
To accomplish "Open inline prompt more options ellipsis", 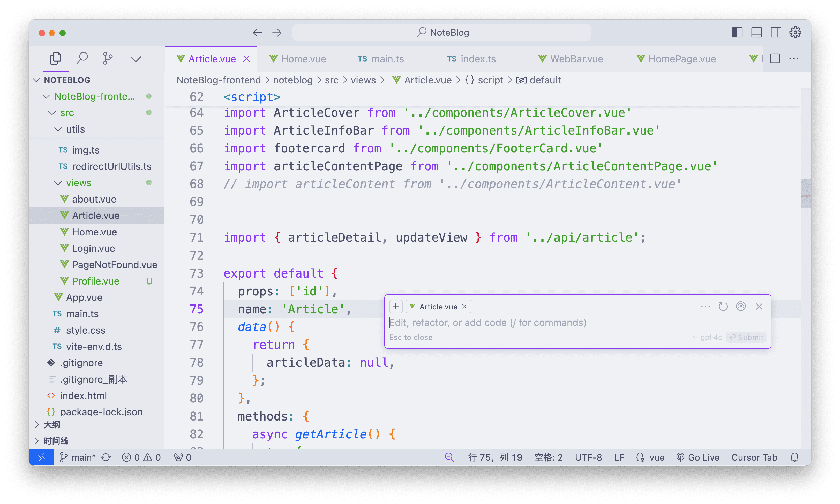I will 705,306.
